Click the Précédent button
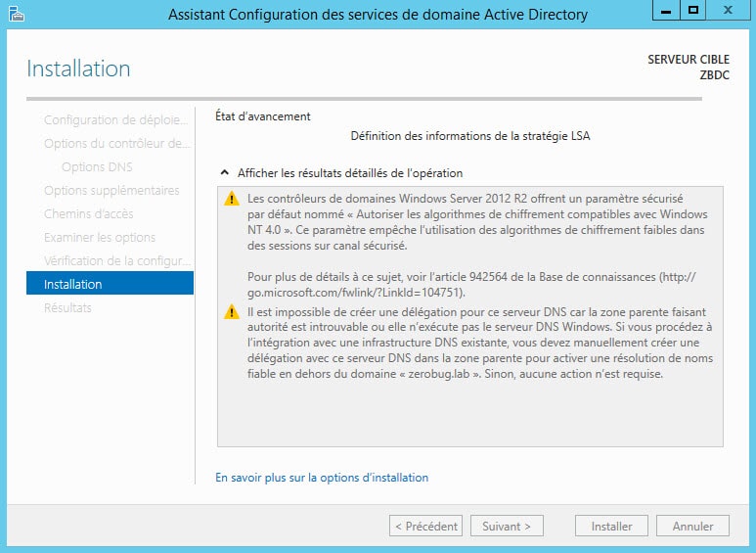Image resolution: width=756 pixels, height=553 pixels. (425, 526)
